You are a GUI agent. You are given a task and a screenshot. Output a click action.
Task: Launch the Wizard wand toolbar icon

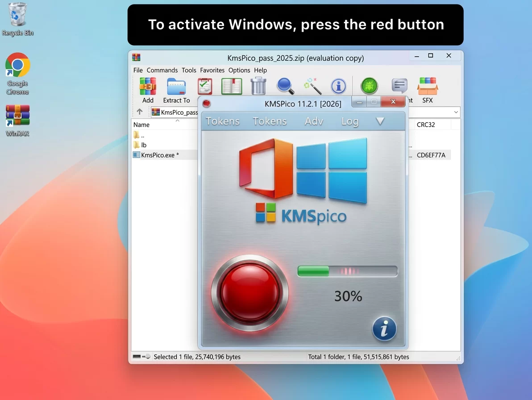312,86
